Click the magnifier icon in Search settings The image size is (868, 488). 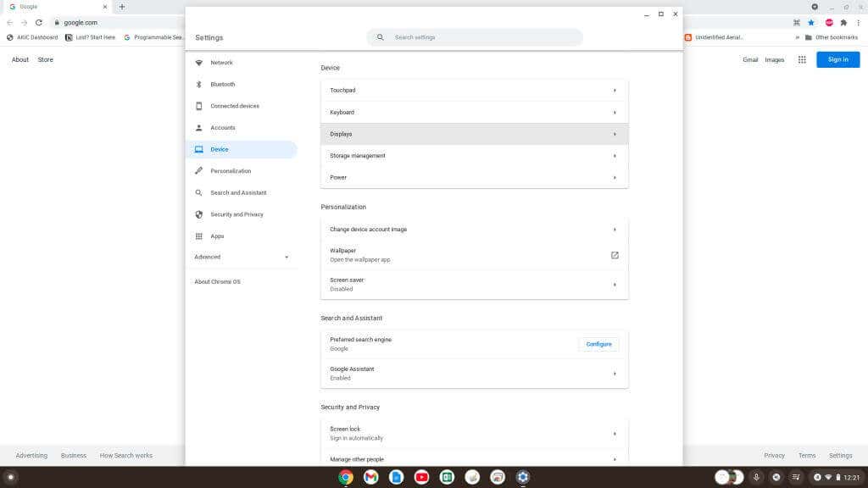tap(381, 37)
